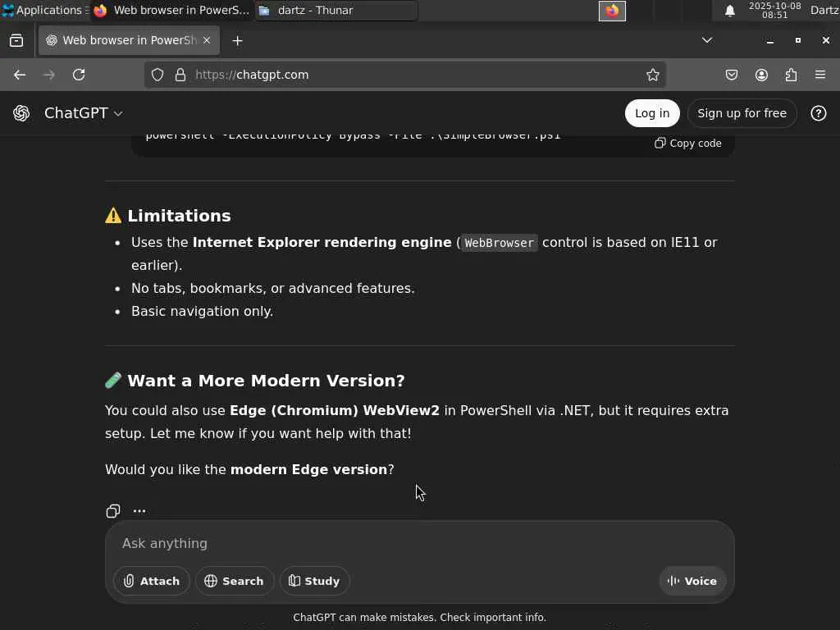Open more actions ellipsis under response
Screen dimensions: 840x630
click(x=139, y=510)
